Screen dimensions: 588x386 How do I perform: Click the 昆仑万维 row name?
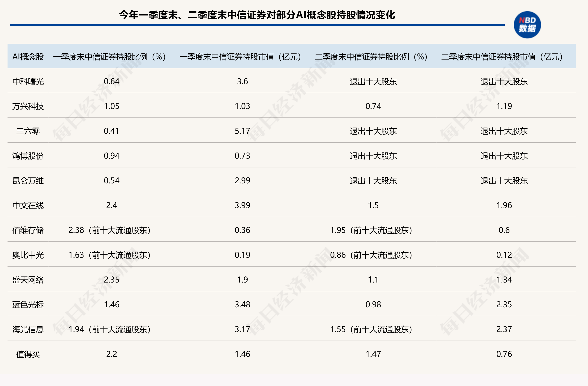(28, 181)
